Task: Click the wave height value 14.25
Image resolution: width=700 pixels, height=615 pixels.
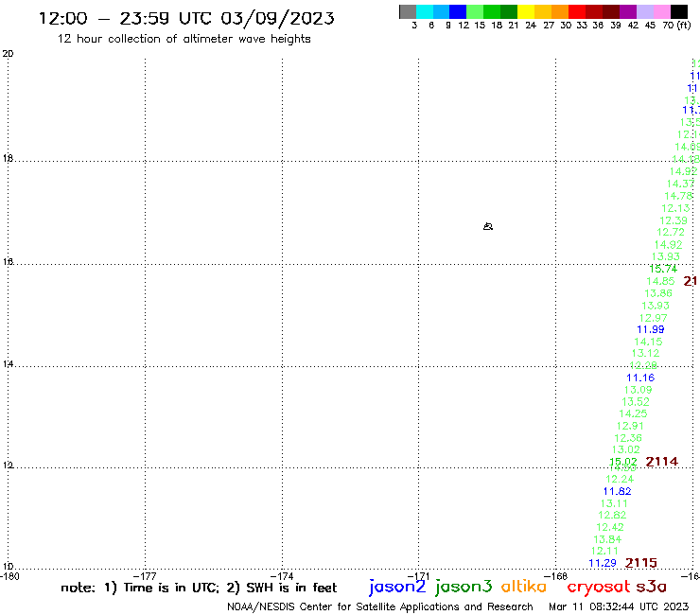Action: pyautogui.click(x=633, y=413)
